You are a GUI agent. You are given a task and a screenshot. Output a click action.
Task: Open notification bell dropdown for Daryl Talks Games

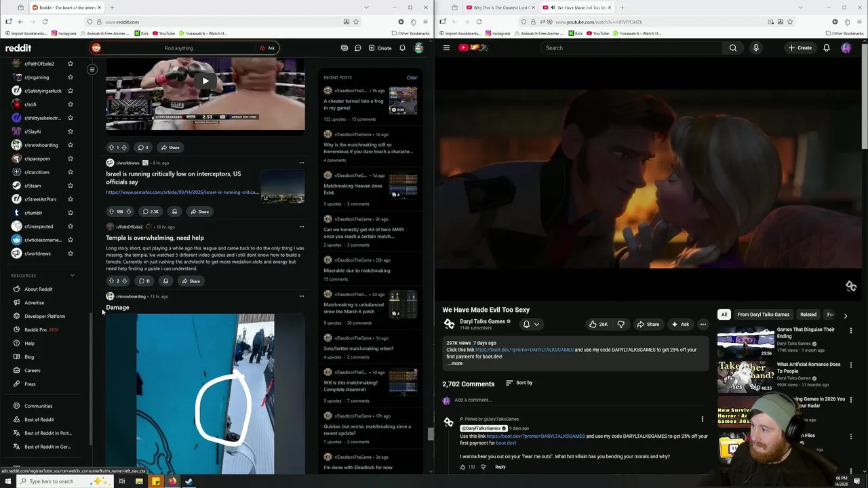coord(531,324)
